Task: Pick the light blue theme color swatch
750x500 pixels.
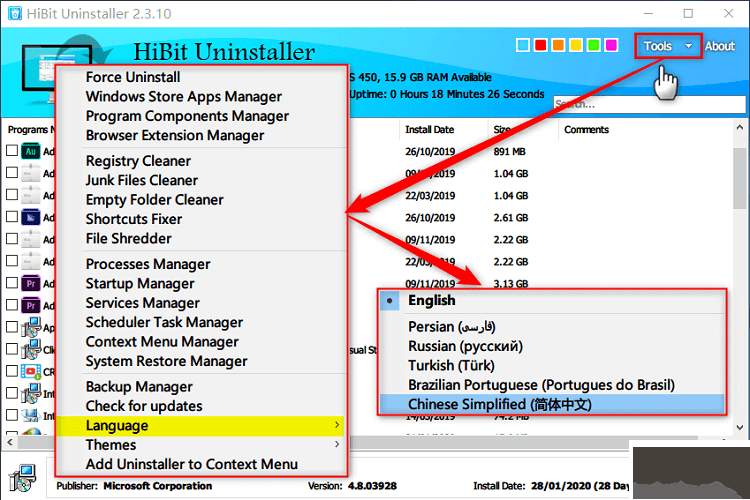Action: 523,45
